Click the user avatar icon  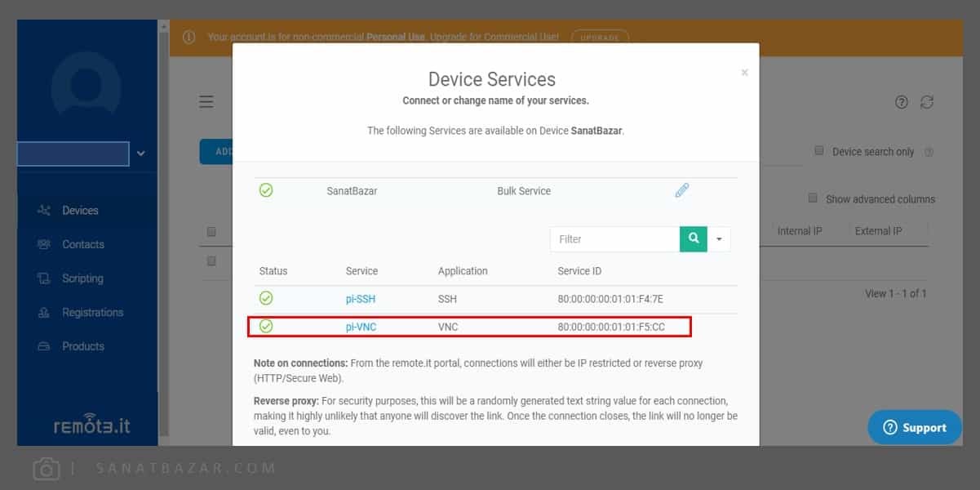pos(86,86)
